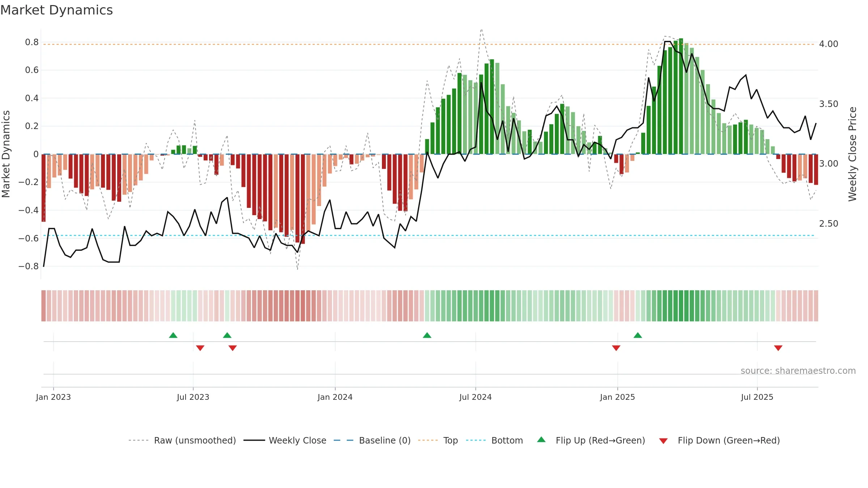The width and height of the screenshot is (868, 488).
Task: Click the Baseline (0) legend entry
Action: click(x=372, y=440)
